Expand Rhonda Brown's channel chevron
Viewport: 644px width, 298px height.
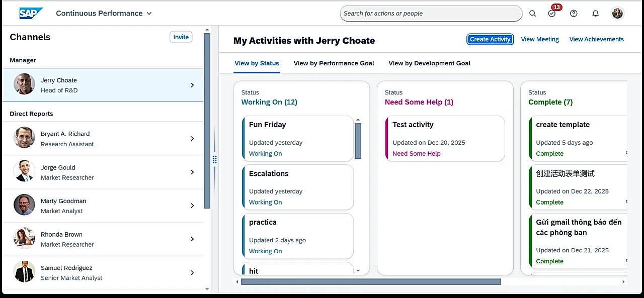tap(192, 239)
